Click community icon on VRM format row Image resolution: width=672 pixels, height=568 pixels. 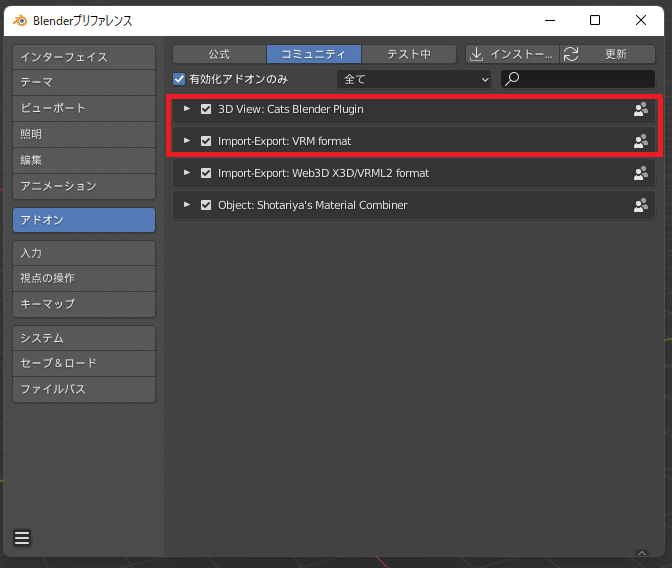coord(641,141)
